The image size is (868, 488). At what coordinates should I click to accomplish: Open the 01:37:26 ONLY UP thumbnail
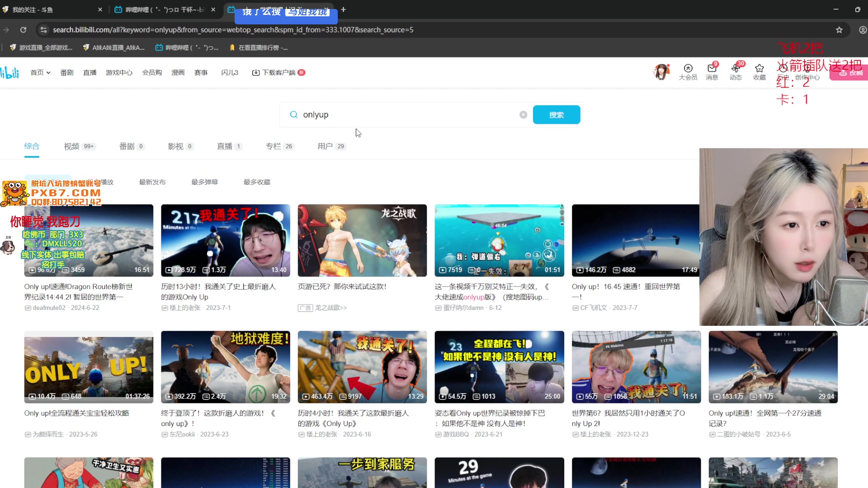(89, 367)
